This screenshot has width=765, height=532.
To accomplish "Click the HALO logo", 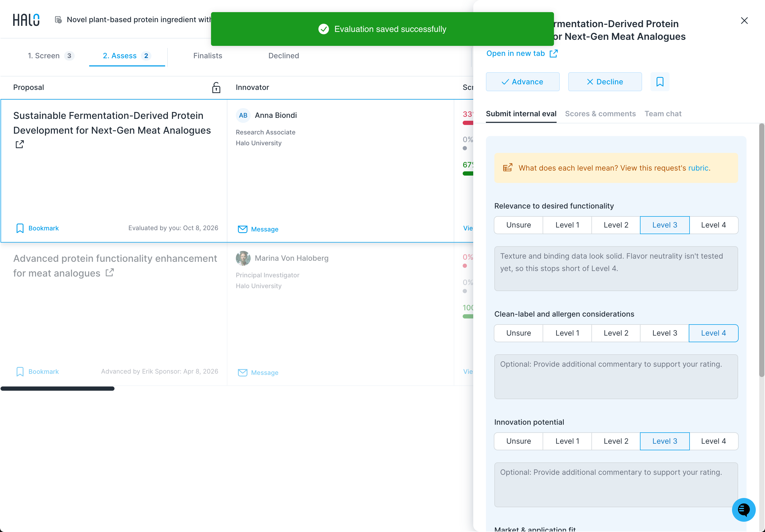I will 26,20.
